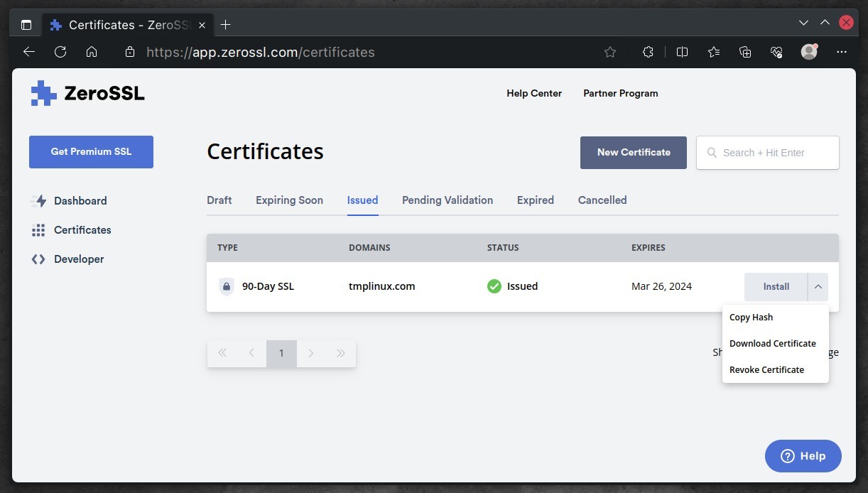Viewport: 868px width, 493px height.
Task: Open browser extensions puzzle icon
Action: tap(648, 52)
